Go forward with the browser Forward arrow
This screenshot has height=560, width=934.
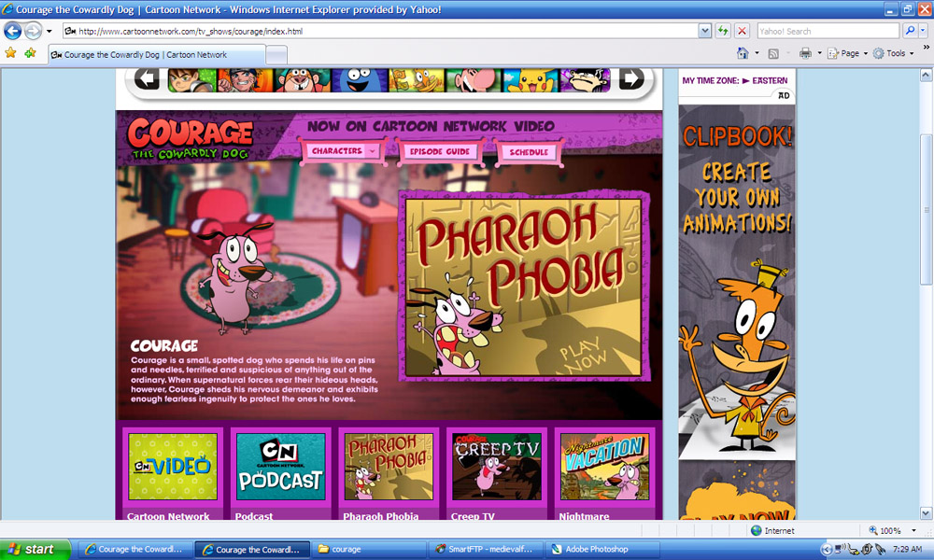point(34,31)
